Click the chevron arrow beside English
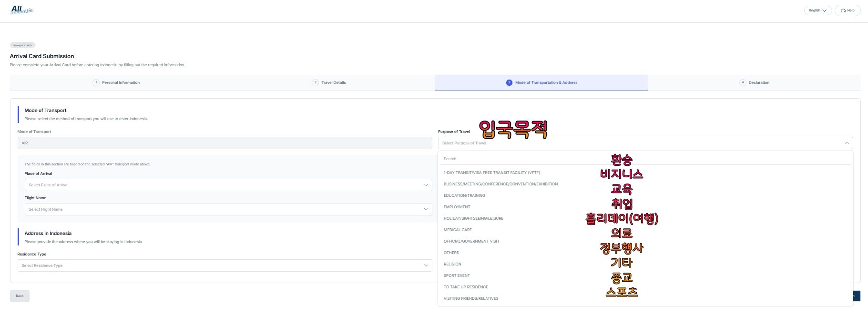The image size is (868, 326). (825, 10)
